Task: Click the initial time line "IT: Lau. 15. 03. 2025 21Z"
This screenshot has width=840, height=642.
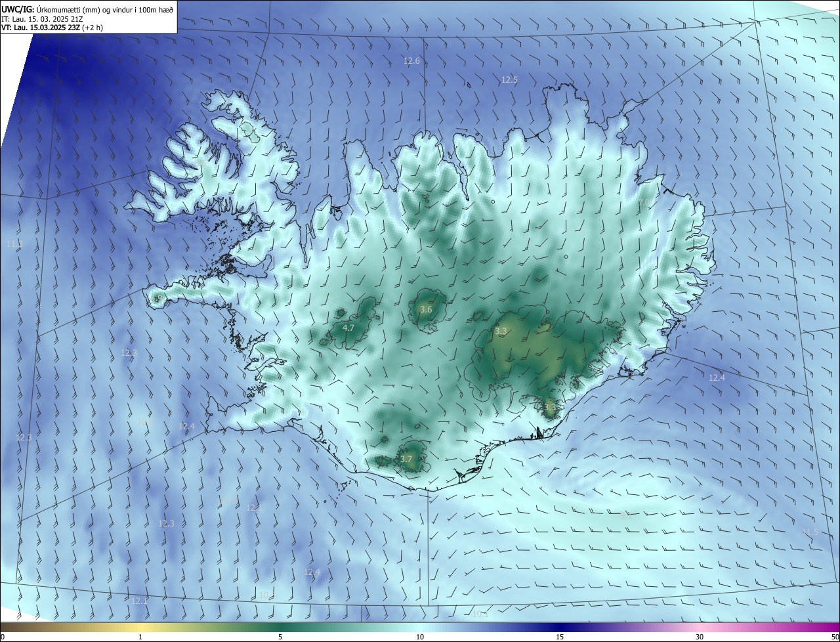Action: [x=42, y=18]
